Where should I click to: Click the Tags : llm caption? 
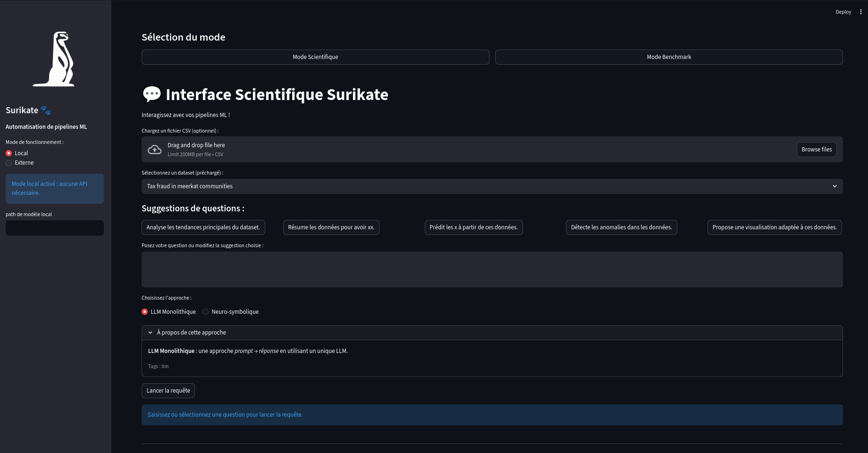click(x=158, y=366)
